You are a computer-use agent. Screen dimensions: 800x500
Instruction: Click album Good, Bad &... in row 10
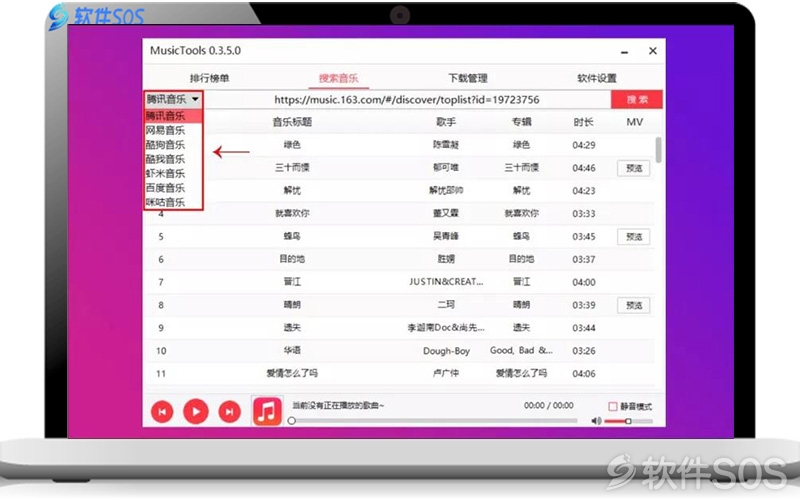521,351
